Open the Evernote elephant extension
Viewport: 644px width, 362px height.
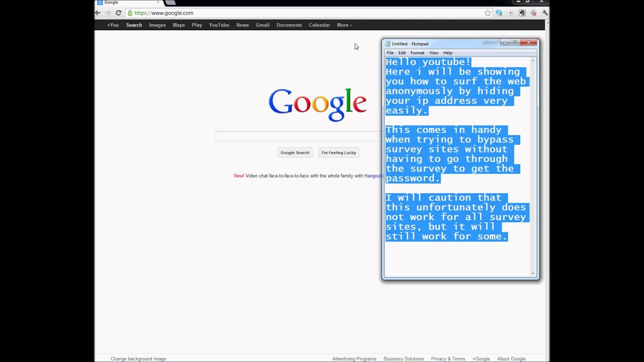pos(522,13)
